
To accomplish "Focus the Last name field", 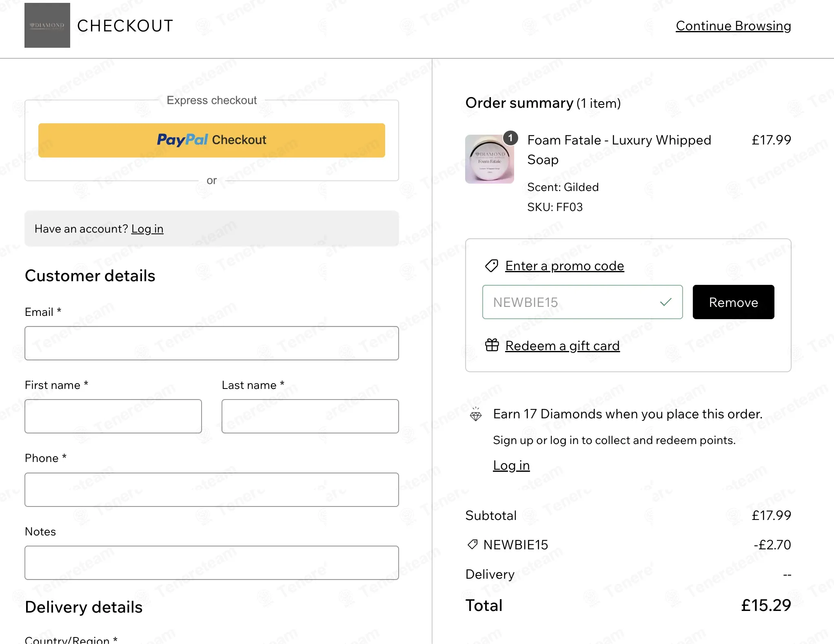I will [x=310, y=416].
